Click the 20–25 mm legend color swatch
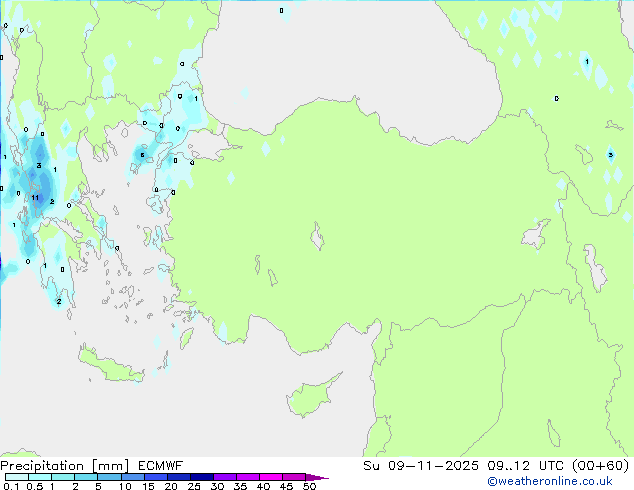Image resolution: width=634 pixels, height=490 pixels. 179,477
